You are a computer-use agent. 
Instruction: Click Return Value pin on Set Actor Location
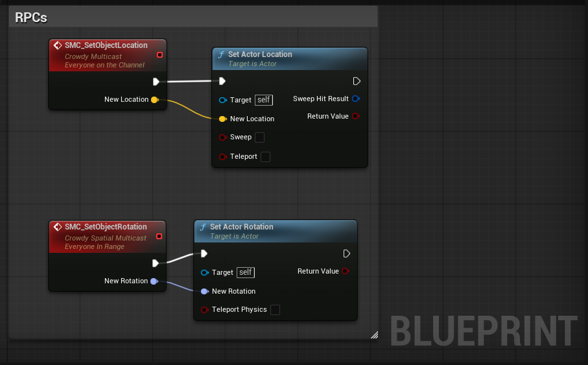click(356, 116)
